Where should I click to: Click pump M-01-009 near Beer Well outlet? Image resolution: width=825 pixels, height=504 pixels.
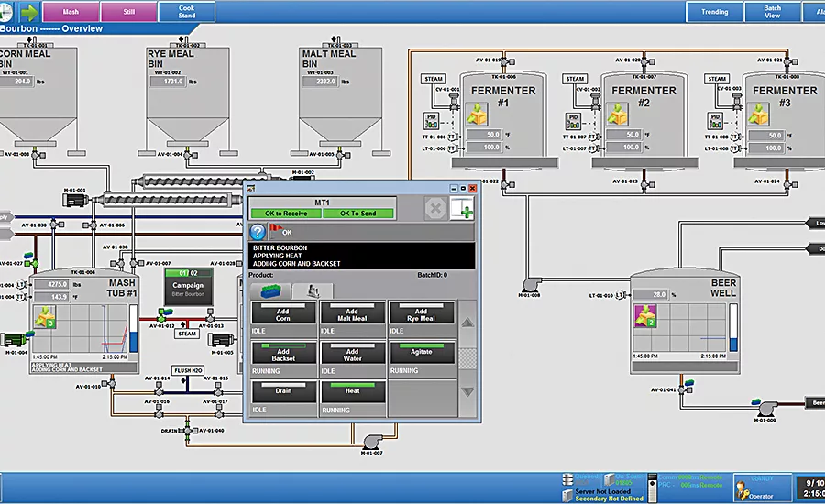click(x=763, y=406)
